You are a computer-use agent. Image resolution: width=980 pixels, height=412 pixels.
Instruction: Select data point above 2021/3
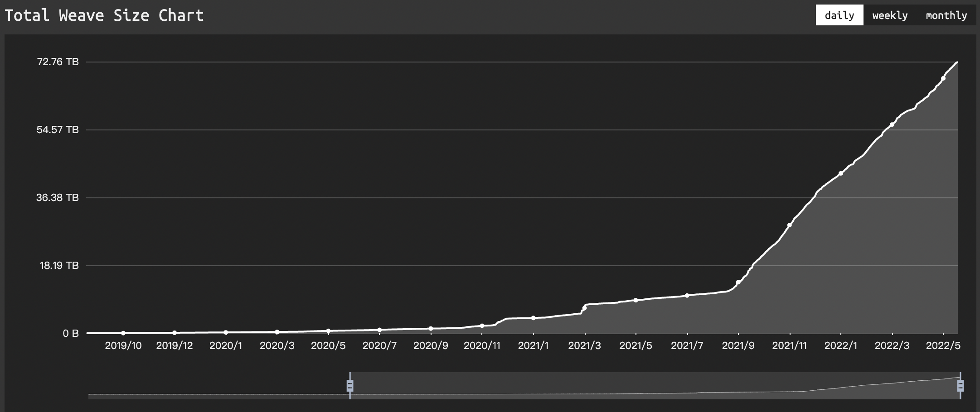[585, 308]
